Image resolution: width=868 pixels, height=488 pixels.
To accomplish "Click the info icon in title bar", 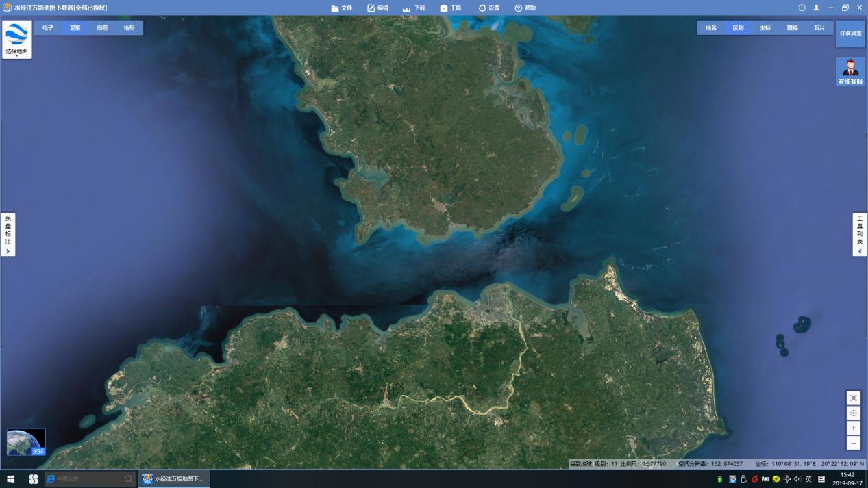I will point(802,8).
